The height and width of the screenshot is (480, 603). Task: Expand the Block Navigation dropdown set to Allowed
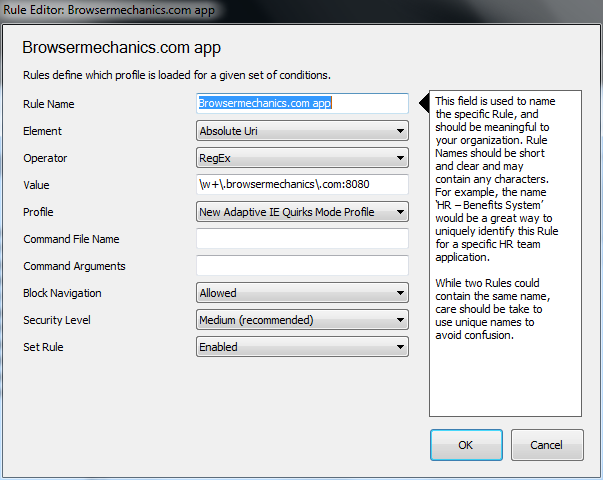point(302,293)
